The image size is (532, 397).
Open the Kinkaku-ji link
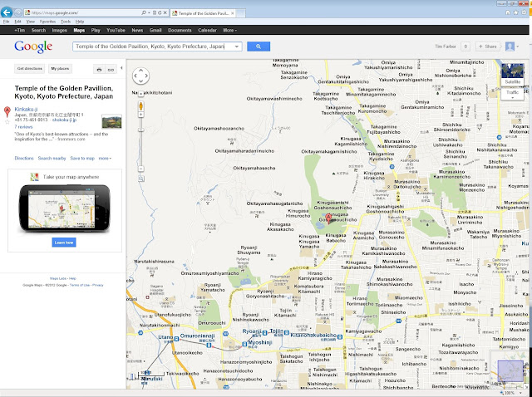[26, 109]
